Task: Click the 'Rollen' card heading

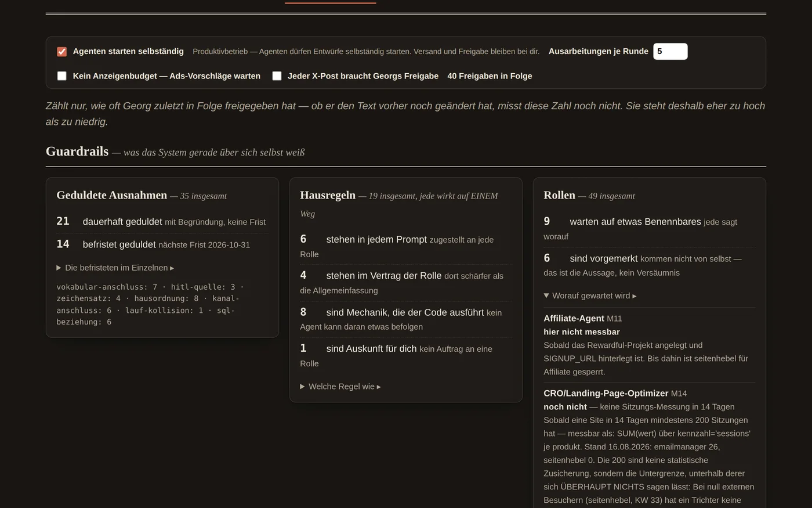Action: point(559,196)
